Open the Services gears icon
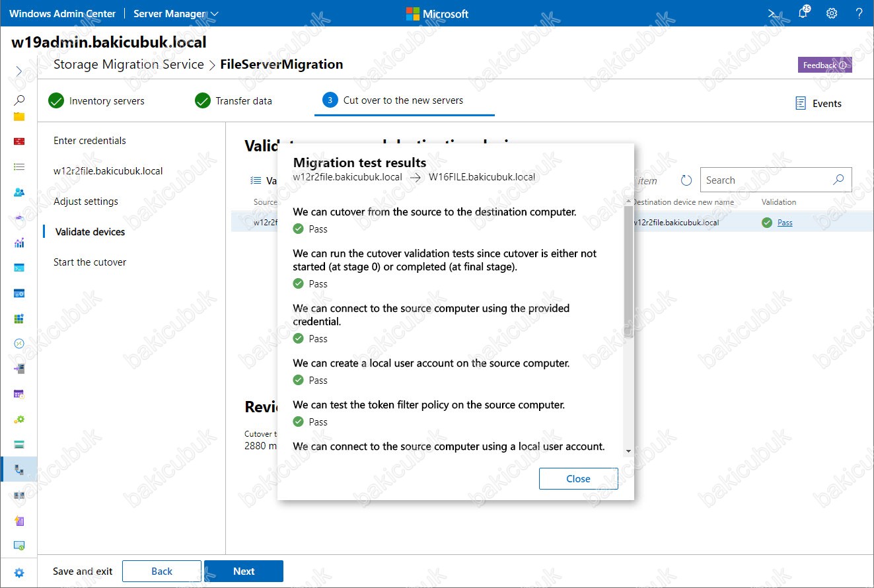 point(19,419)
